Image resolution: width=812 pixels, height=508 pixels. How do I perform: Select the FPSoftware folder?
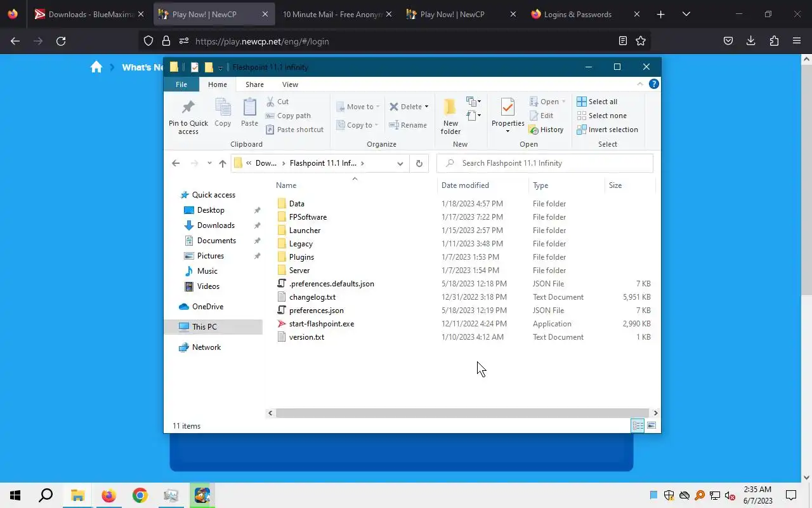coord(308,217)
